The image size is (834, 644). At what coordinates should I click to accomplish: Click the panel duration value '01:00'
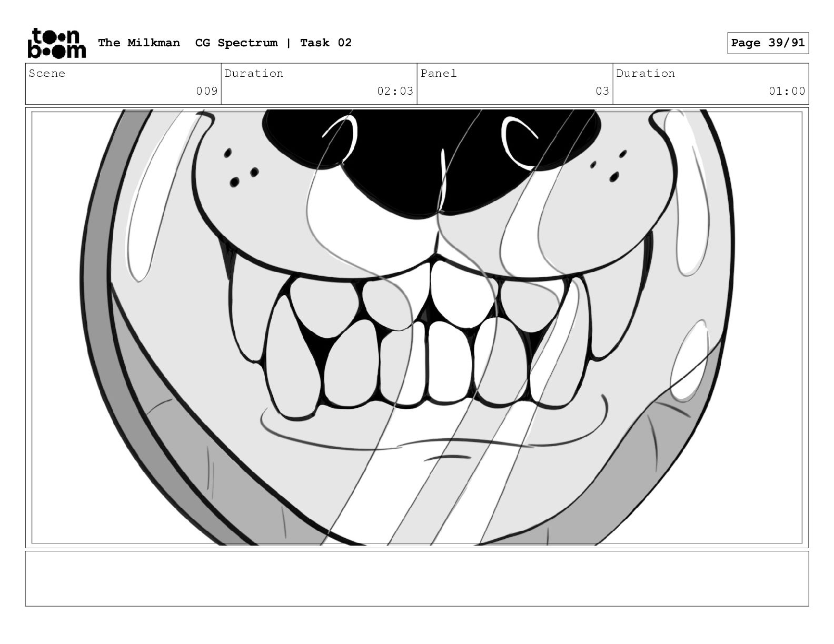787,91
